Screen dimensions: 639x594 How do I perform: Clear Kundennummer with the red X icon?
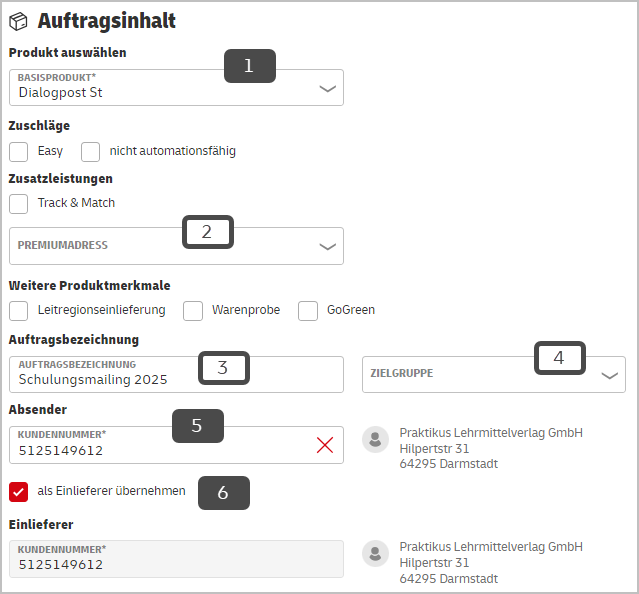[x=325, y=445]
